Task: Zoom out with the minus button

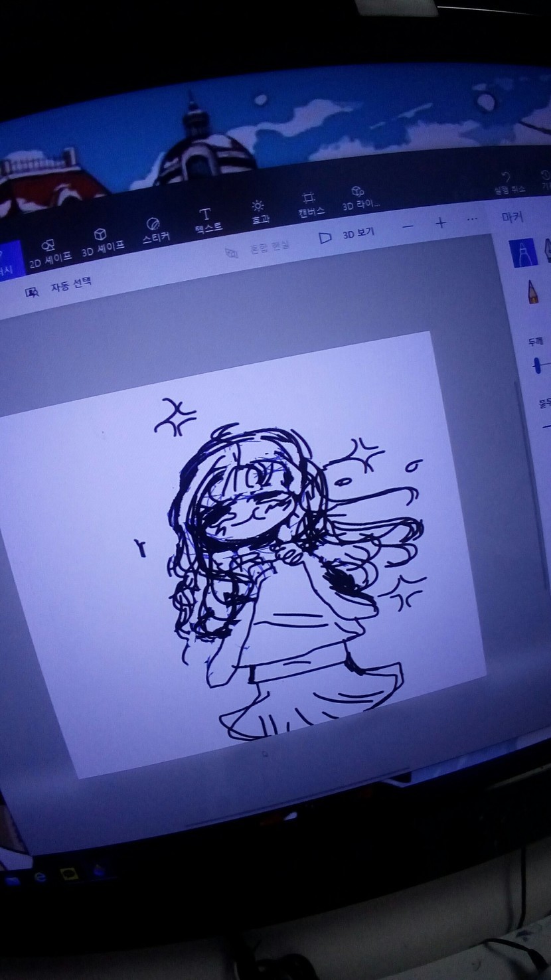Action: coord(408,226)
